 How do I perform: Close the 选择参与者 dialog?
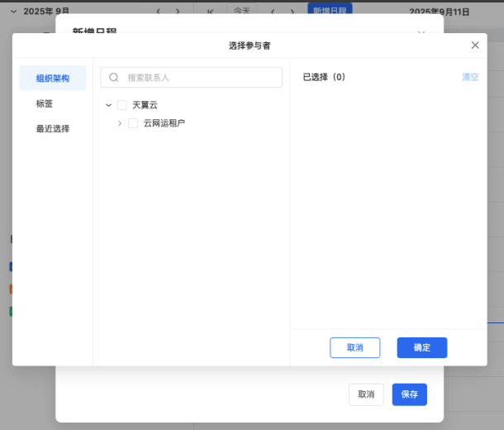coord(475,45)
